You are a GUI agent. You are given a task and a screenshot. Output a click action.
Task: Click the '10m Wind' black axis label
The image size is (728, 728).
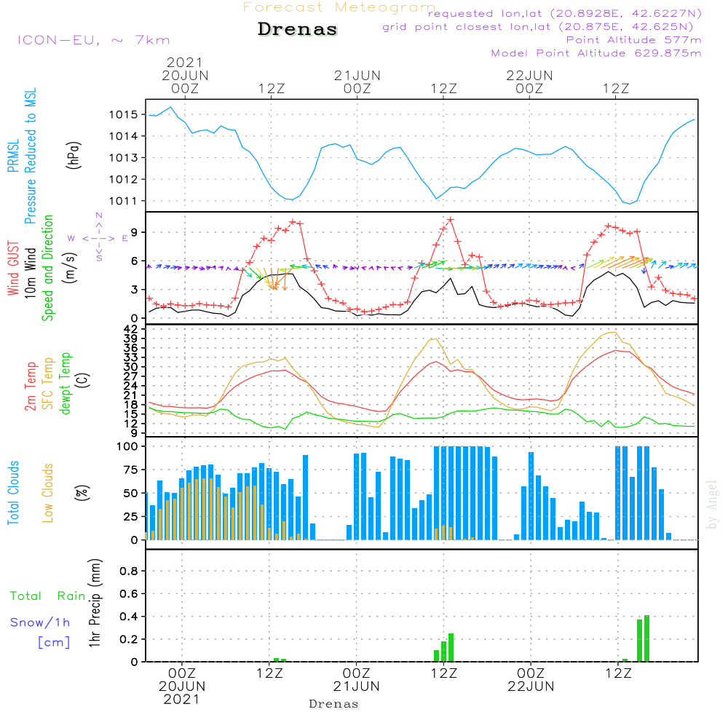coord(30,273)
